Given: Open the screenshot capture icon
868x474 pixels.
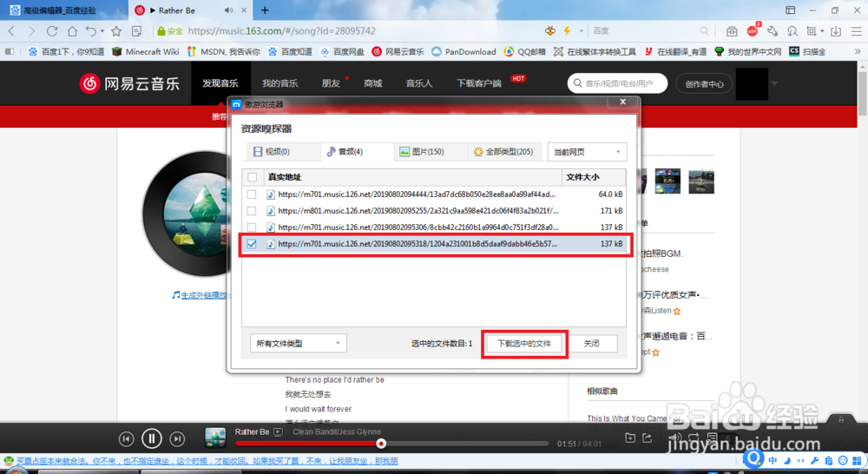Looking at the screenshot, I should tap(811, 31).
